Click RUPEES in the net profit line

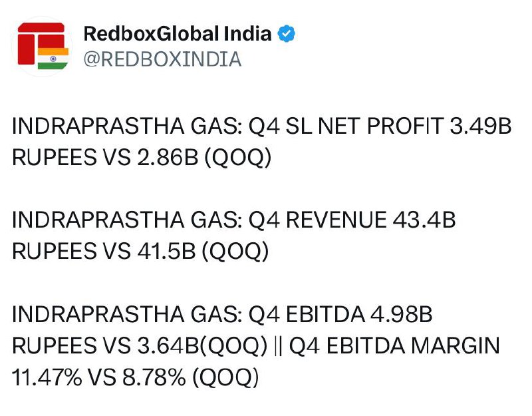[x=55, y=157]
